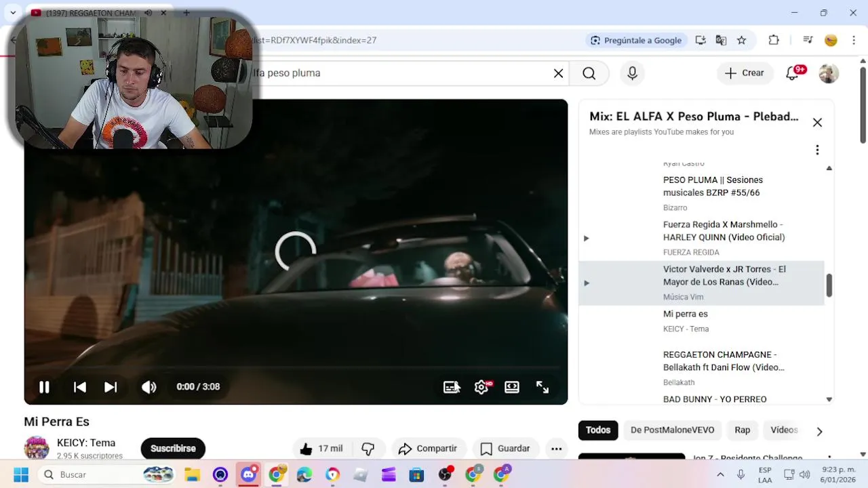Toggle subtitles on the video player
The width and height of the screenshot is (868, 488).
tap(451, 387)
